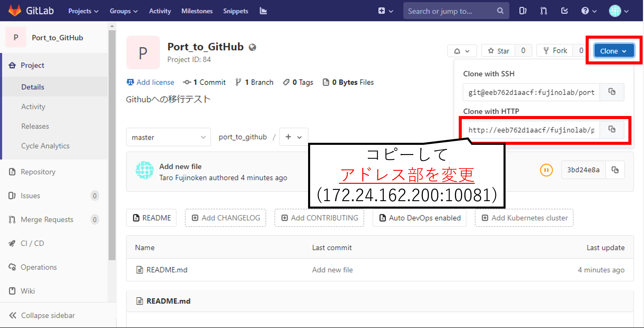Viewport: 644px width, 328px height.
Task: Open the master branch selector
Action: 168,137
